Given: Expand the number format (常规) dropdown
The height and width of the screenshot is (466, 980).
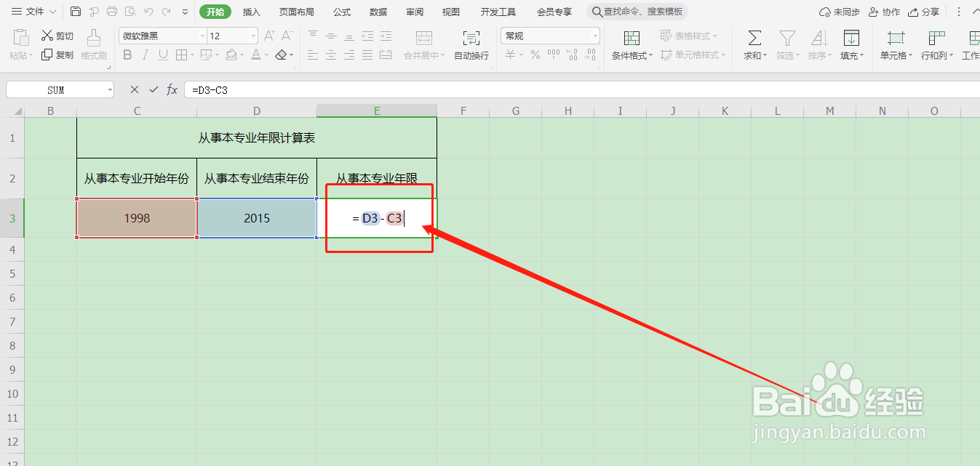Looking at the screenshot, I should [x=594, y=35].
